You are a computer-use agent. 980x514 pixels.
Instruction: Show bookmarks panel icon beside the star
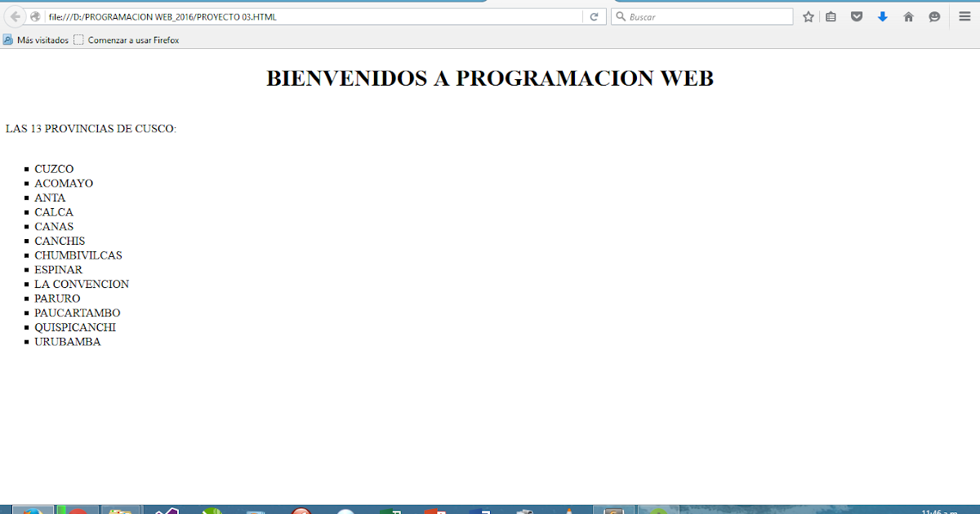[x=831, y=16]
